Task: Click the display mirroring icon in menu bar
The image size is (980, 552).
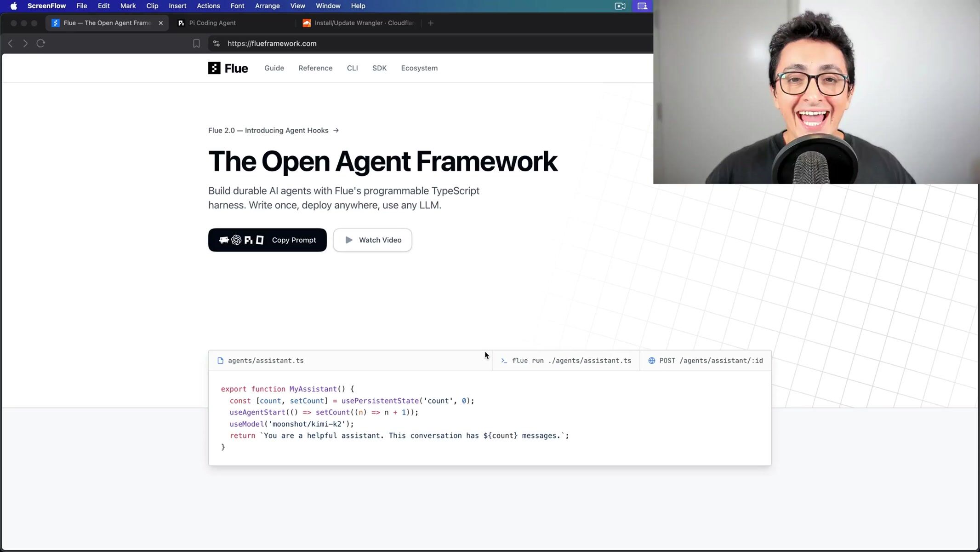Action: pos(642,6)
